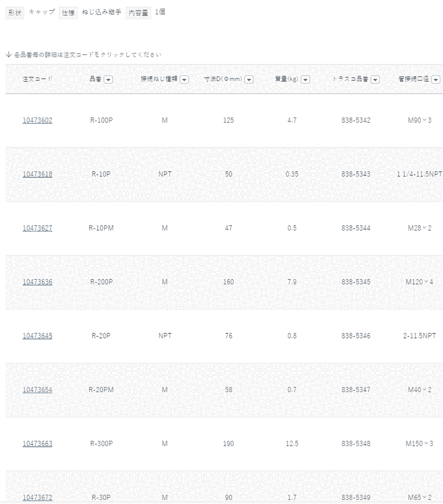Viewport: 443px width, 504px height.
Task: Click the 注文コード column header
Action: point(37,79)
